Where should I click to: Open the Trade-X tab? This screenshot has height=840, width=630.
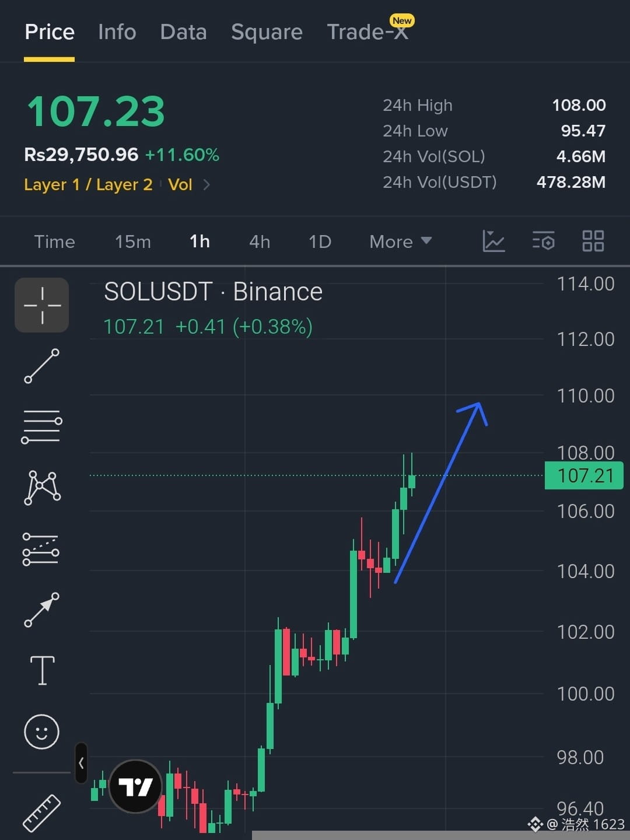pos(367,32)
